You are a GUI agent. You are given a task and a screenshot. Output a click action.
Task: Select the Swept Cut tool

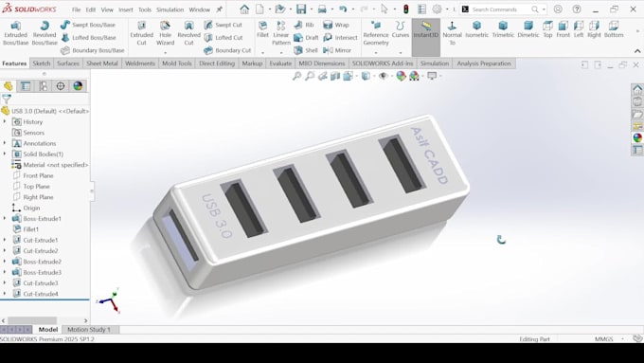(x=224, y=25)
